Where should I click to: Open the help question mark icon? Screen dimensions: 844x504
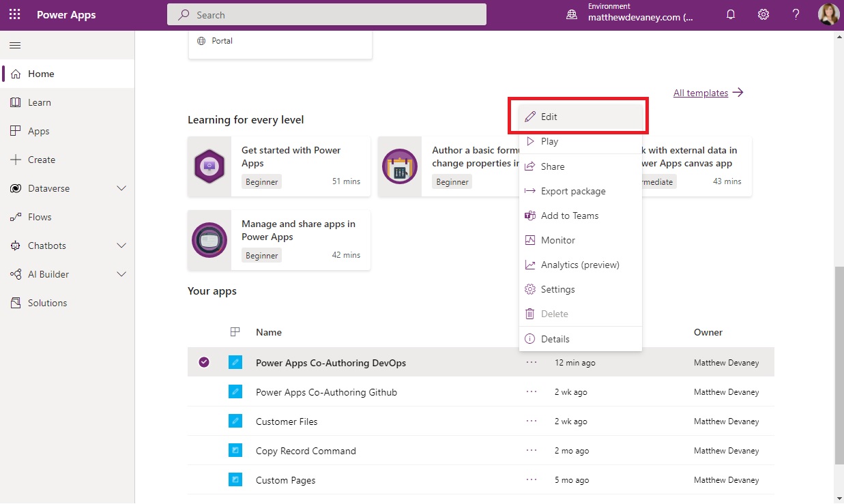pos(796,14)
